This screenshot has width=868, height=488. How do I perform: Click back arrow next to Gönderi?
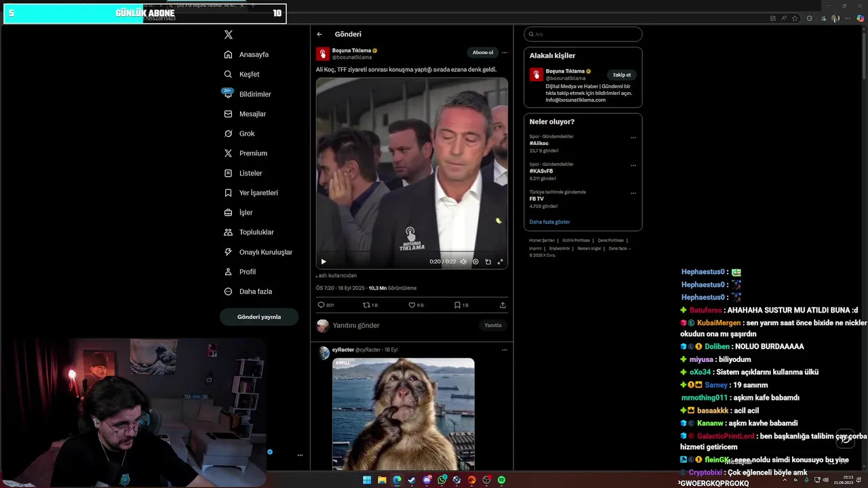tap(319, 34)
